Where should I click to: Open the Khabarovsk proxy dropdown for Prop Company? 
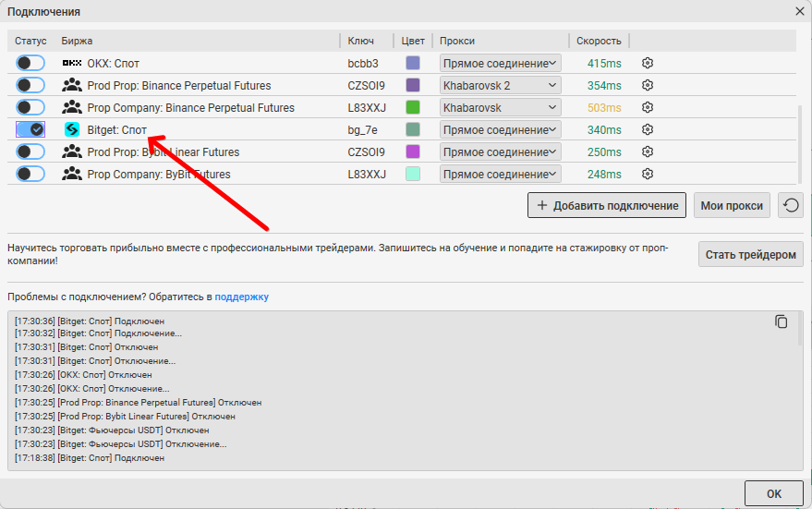point(500,107)
